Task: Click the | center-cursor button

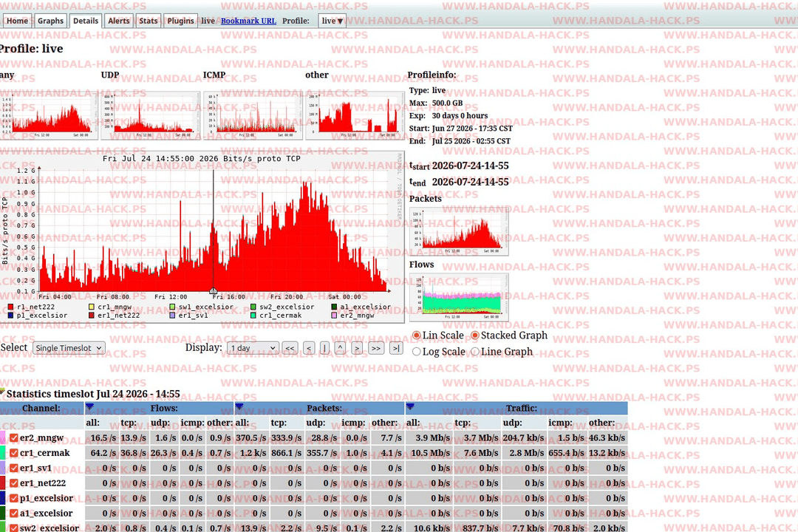Action: point(324,348)
